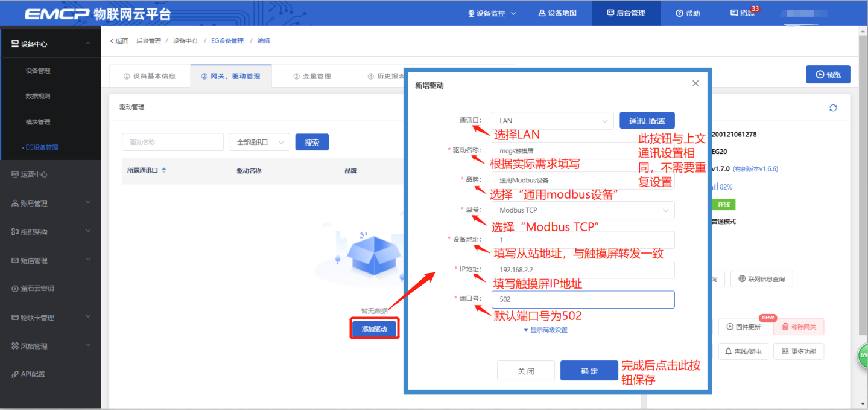The image size is (868, 410).
Task: Close the 新增驱动 dialog with X
Action: (695, 83)
